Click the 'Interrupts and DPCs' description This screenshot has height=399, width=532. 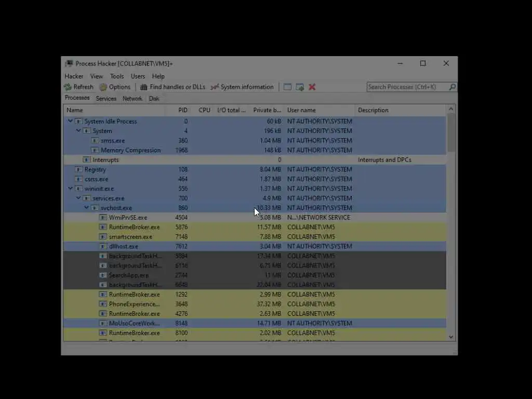(x=384, y=159)
